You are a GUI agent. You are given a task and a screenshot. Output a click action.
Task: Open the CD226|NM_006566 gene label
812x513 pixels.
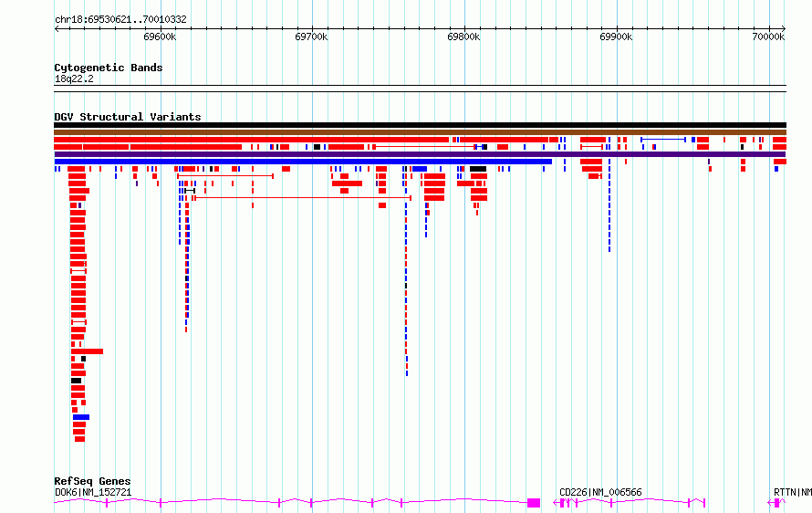point(600,492)
